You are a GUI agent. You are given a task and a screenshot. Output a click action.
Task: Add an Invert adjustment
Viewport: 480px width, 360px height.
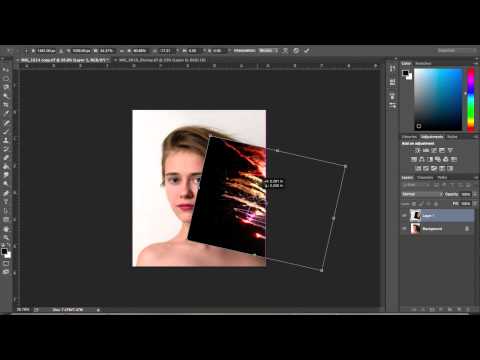coord(418,168)
